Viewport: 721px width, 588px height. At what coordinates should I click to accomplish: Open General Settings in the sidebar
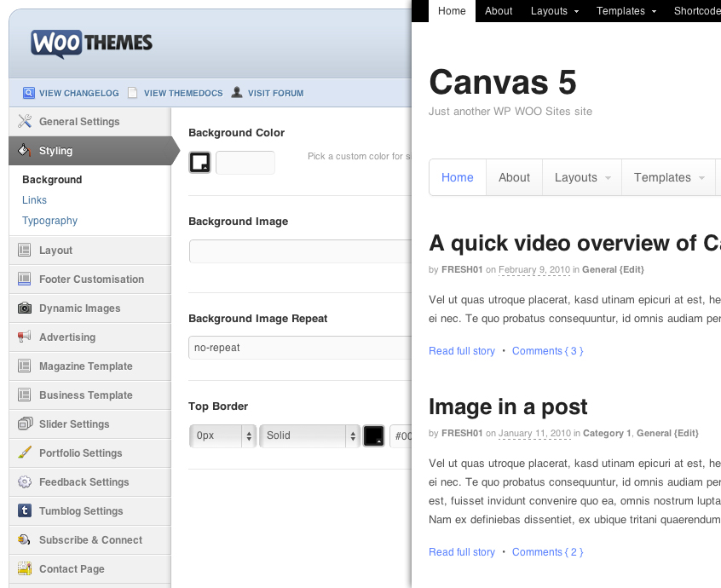point(90,121)
